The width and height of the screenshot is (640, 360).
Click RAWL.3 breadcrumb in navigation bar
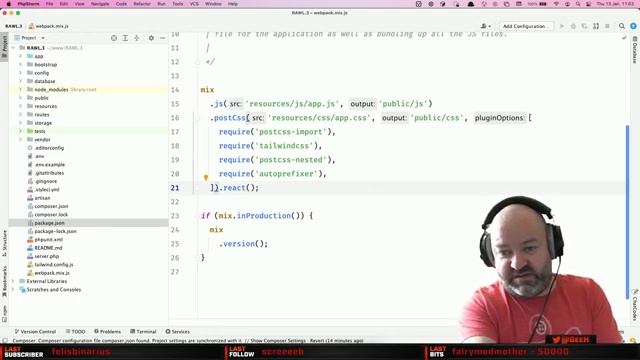13,26
